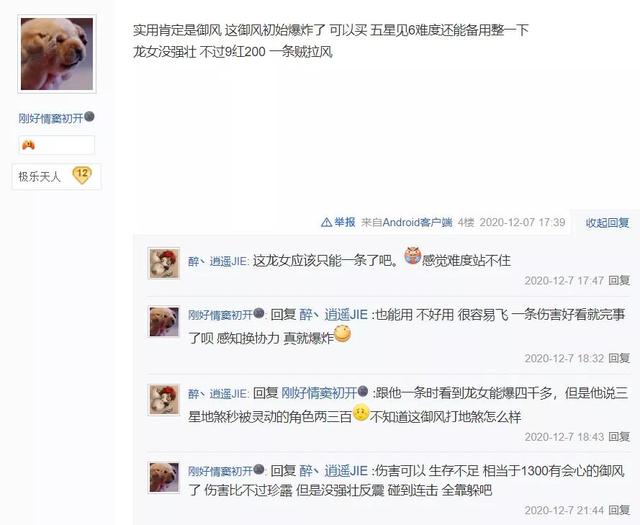The height and width of the screenshot is (525, 640).
Task: Click the crying emoji in the first reply
Action: tap(412, 256)
